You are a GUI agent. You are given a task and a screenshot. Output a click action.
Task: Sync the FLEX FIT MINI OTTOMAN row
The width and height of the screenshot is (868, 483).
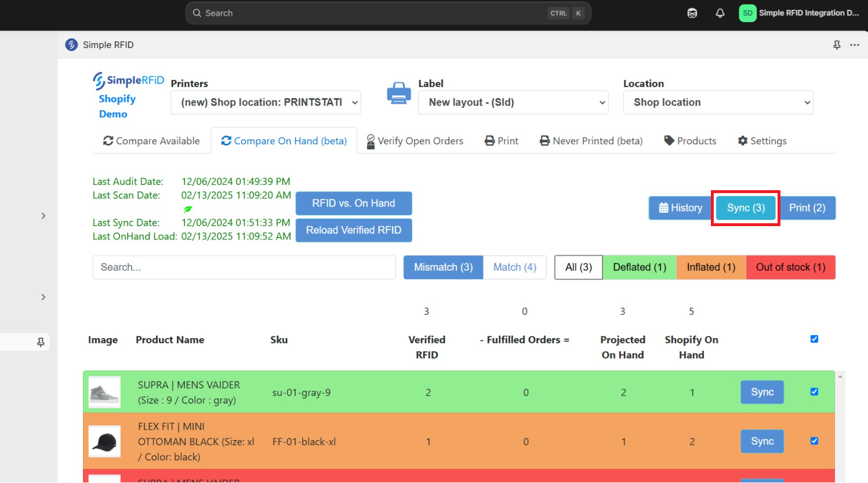[762, 441]
